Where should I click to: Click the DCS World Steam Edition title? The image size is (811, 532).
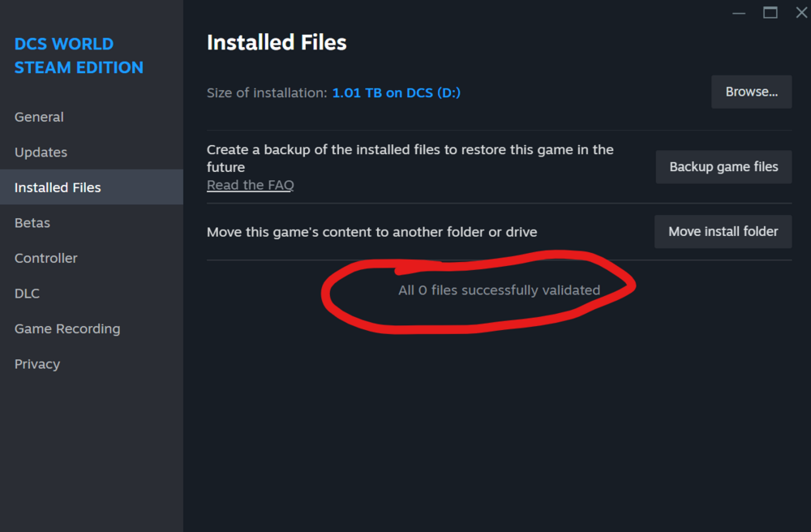(79, 55)
